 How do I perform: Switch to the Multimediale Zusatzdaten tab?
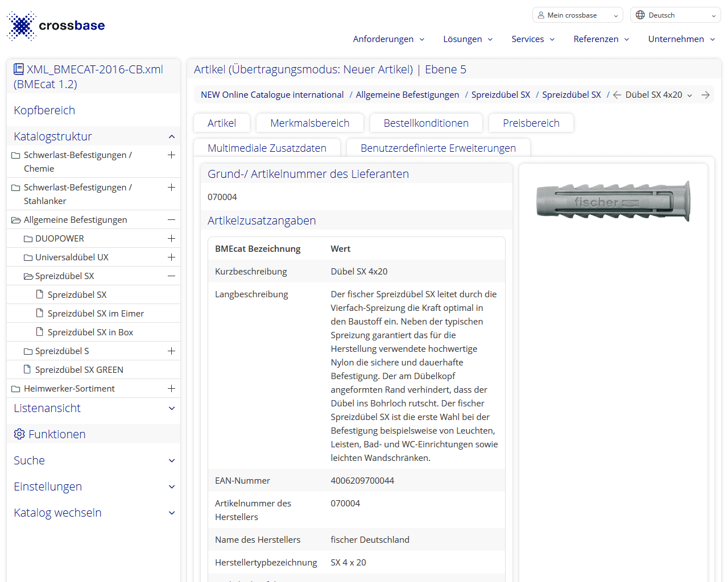(x=267, y=148)
